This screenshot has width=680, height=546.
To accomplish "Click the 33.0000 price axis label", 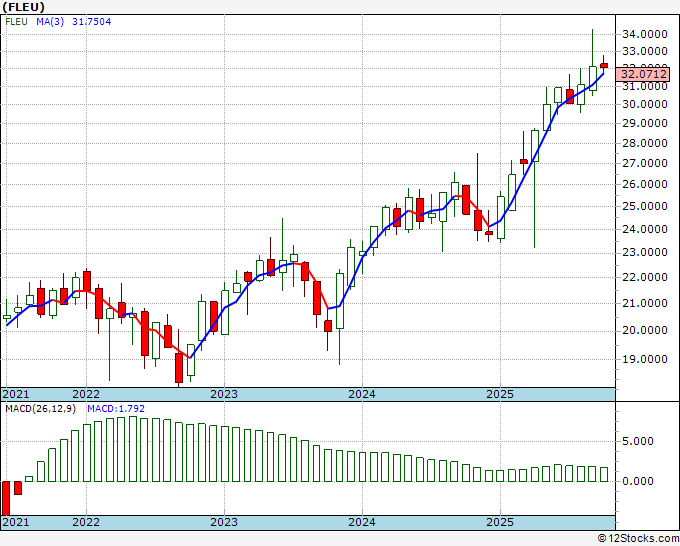I will (x=644, y=51).
